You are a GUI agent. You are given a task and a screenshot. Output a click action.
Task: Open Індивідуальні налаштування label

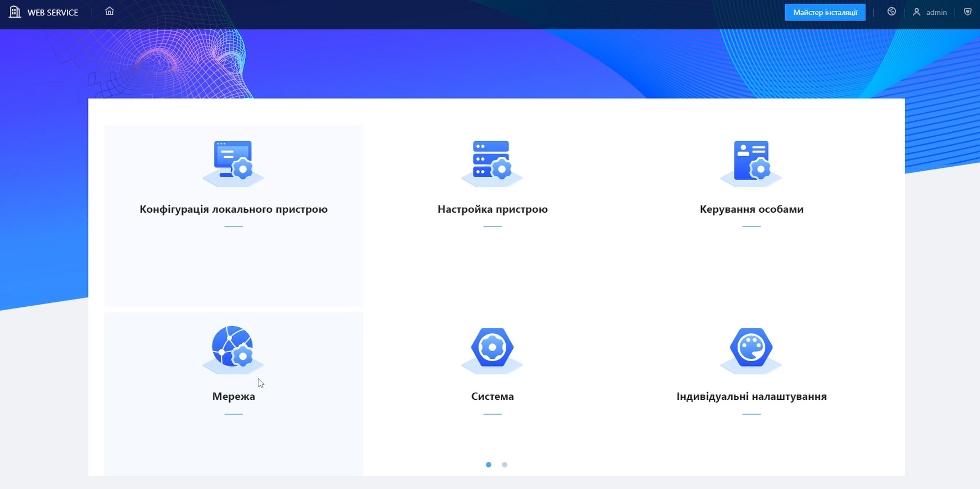pos(751,397)
